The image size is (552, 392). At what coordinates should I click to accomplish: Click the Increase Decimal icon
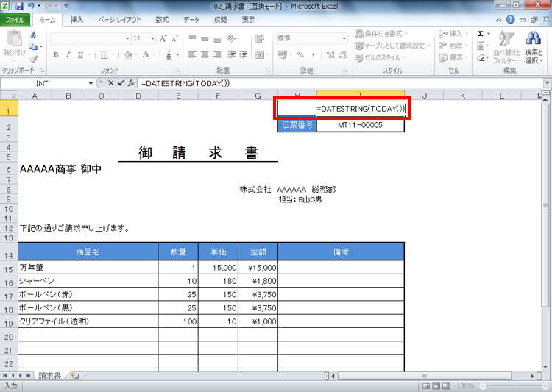[x=330, y=54]
